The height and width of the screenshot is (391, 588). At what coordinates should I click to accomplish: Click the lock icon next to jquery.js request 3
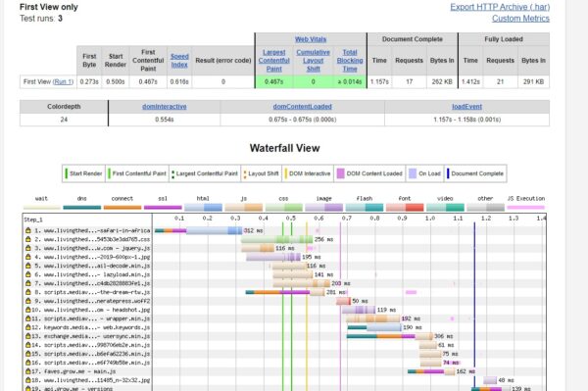pyautogui.click(x=28, y=248)
